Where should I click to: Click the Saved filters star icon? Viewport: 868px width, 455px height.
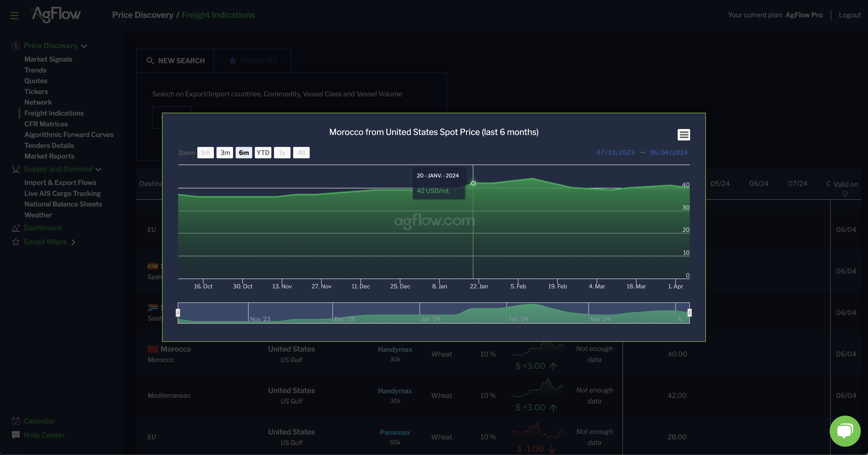16,242
